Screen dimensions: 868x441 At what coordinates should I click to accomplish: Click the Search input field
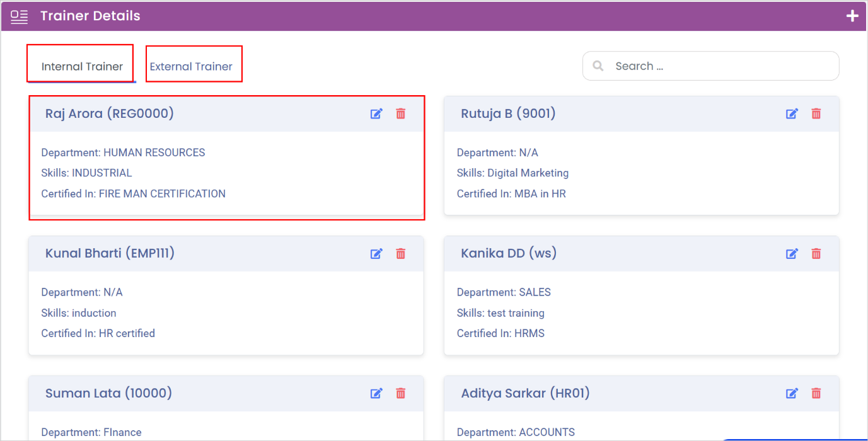[x=710, y=66]
